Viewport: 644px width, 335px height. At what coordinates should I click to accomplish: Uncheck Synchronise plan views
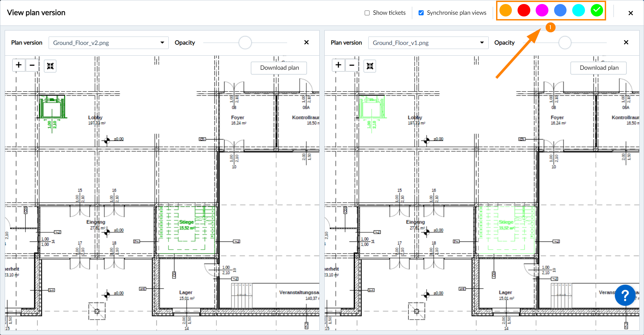point(421,13)
